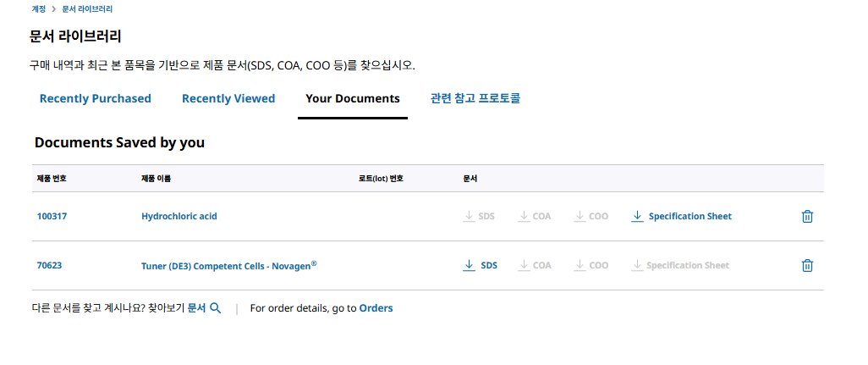Image resolution: width=868 pixels, height=365 pixels.
Task: Click the search magnifier icon beside 문서
Action: point(216,308)
